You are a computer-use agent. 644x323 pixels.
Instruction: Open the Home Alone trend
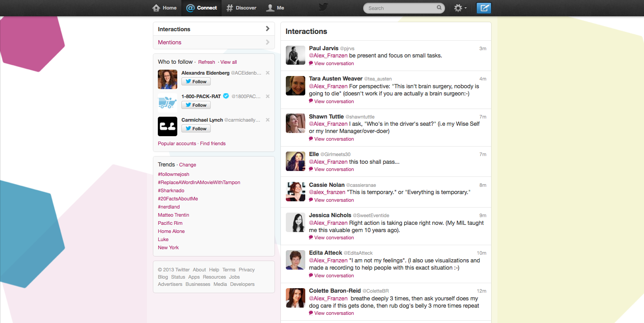pyautogui.click(x=171, y=231)
